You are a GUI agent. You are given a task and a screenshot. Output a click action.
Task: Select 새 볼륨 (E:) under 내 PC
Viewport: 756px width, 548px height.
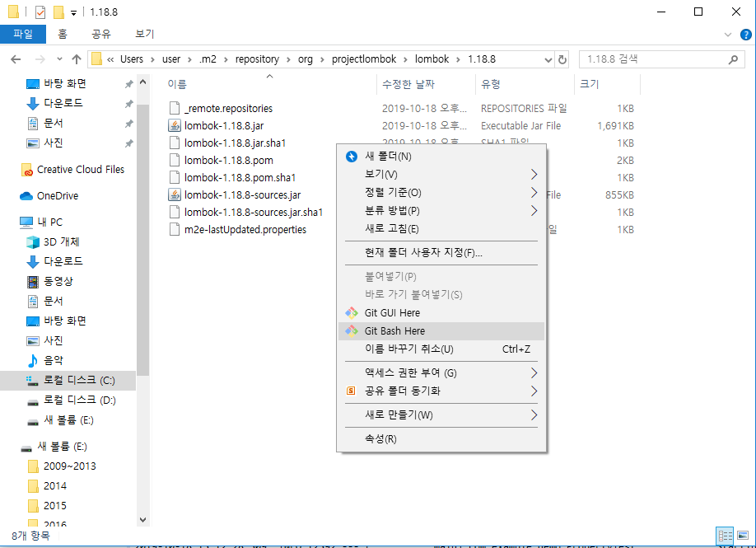coord(68,420)
